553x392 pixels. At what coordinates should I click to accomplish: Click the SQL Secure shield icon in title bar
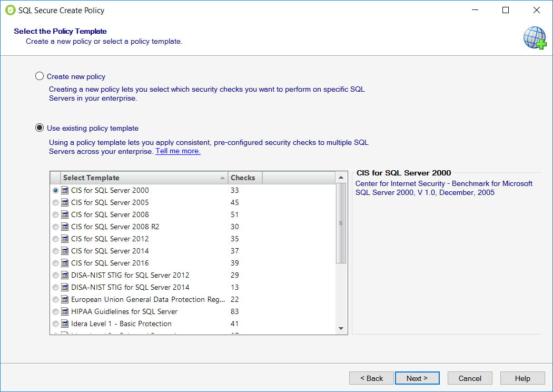point(10,10)
